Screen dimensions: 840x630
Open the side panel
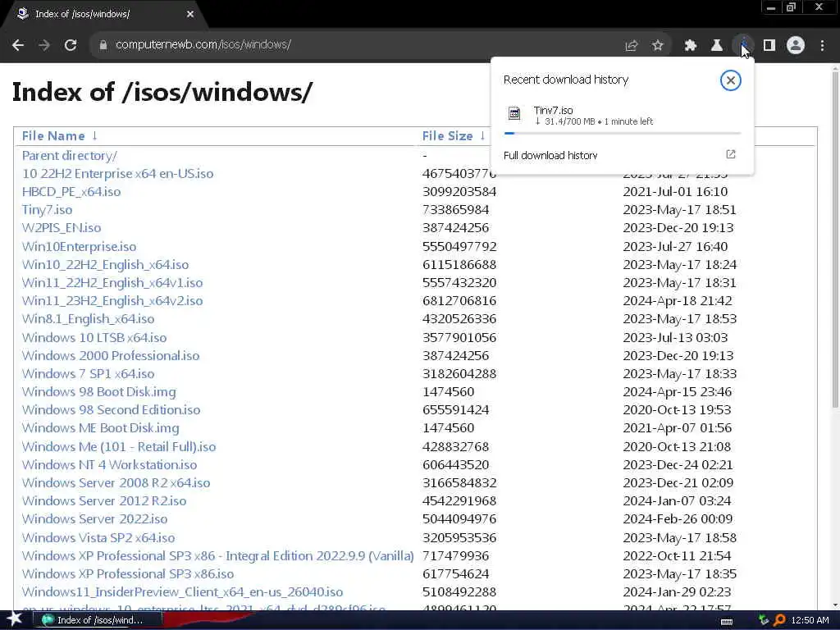click(769, 46)
